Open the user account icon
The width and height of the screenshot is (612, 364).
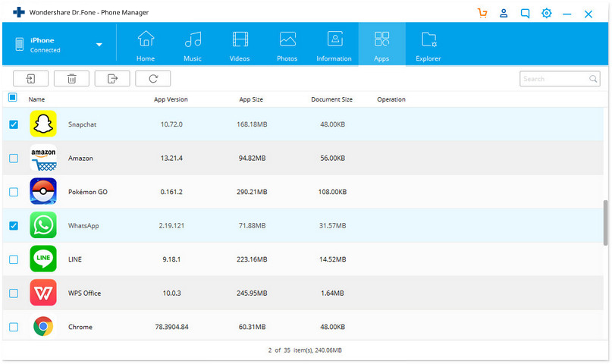pos(504,13)
